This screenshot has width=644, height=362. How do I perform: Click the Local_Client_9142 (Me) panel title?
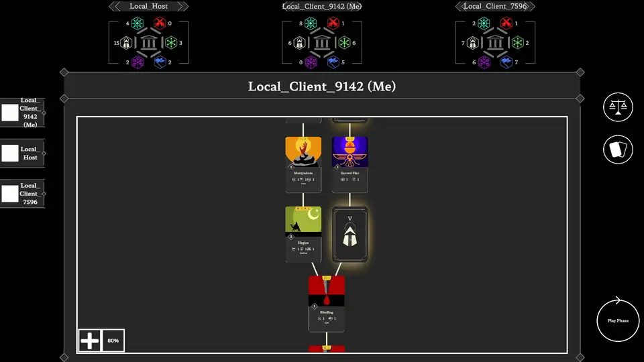(x=322, y=86)
